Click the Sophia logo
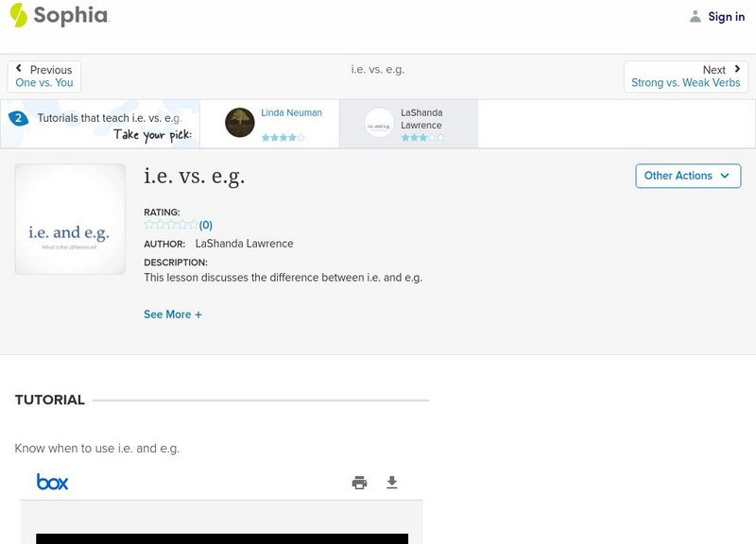Viewport: 756px width, 544px height. tap(60, 15)
